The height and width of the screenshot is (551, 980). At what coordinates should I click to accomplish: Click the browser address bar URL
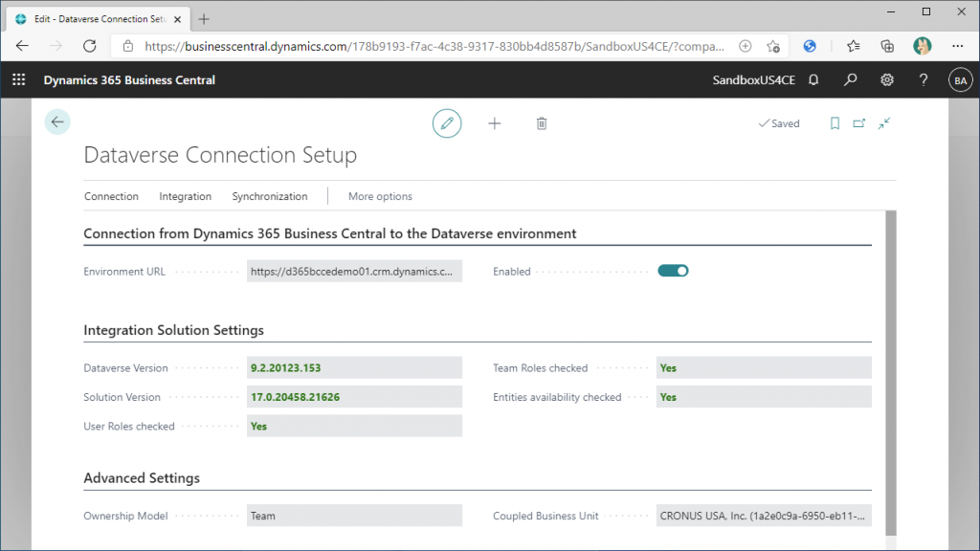(434, 46)
